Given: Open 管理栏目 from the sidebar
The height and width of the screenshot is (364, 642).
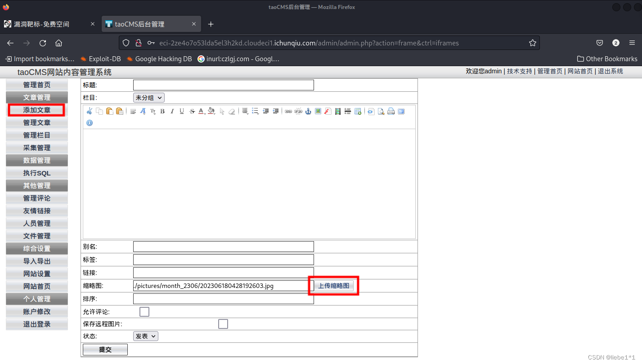Looking at the screenshot, I should 37,135.
